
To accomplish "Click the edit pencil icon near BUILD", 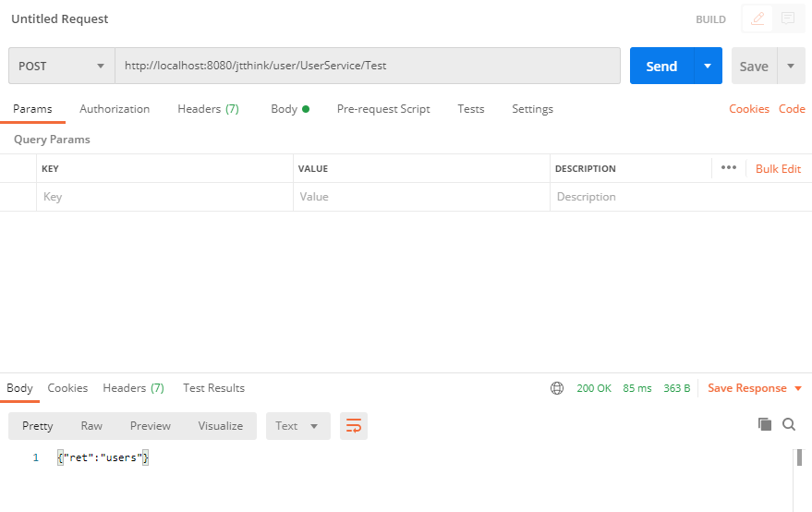I will [758, 18].
